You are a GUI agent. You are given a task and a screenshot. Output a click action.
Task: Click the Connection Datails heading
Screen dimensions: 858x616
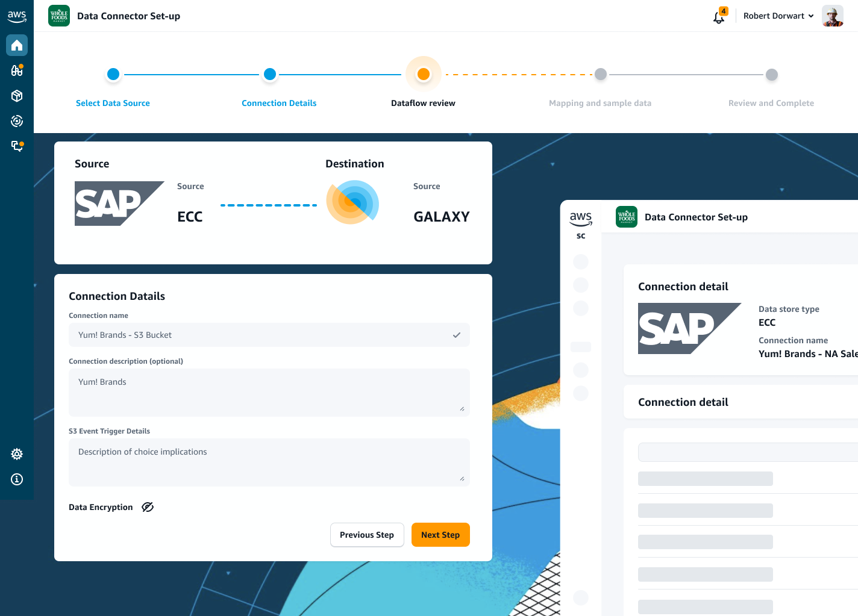coord(117,296)
